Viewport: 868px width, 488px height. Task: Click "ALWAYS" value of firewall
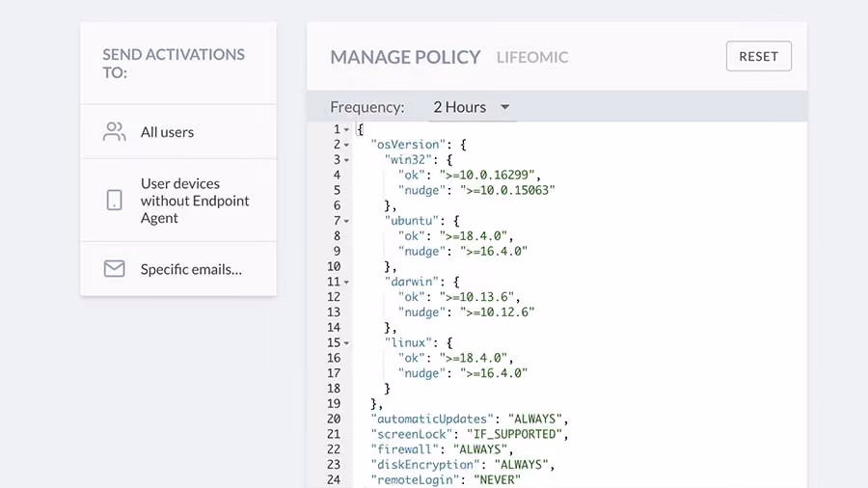click(480, 449)
